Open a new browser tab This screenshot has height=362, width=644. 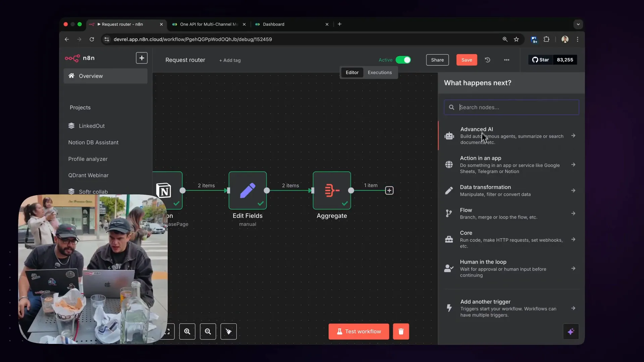pyautogui.click(x=339, y=24)
